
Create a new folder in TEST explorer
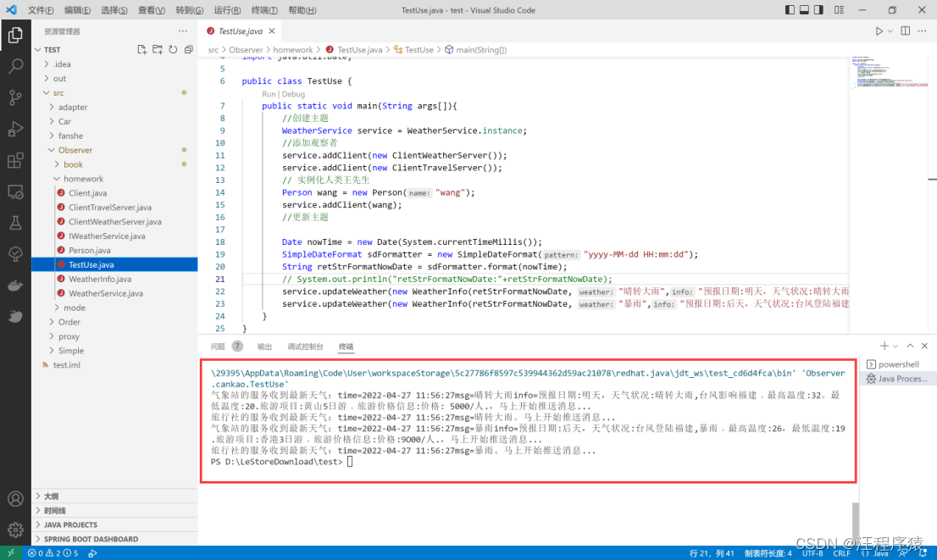click(x=158, y=50)
